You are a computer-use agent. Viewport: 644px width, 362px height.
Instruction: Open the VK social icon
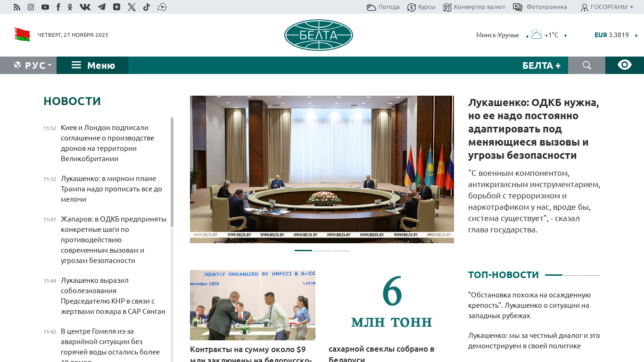click(85, 7)
